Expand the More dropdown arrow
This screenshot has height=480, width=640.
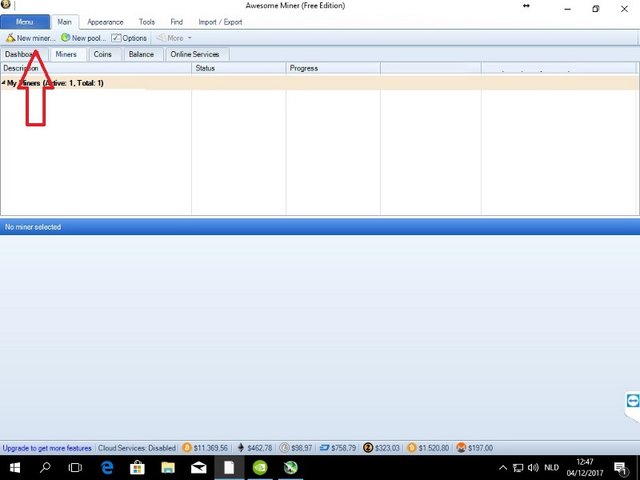[189, 38]
